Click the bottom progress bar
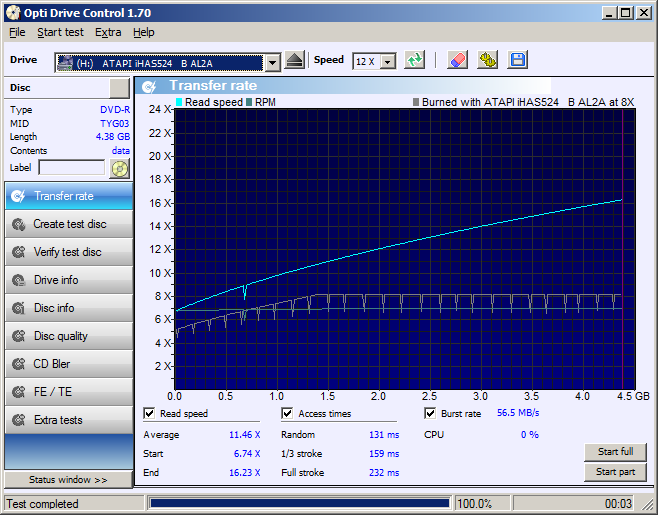This screenshot has width=658, height=515. [300, 503]
